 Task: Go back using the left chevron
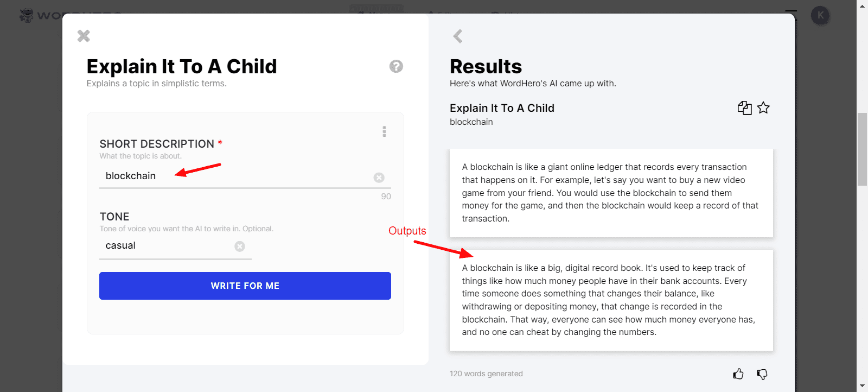coord(458,36)
